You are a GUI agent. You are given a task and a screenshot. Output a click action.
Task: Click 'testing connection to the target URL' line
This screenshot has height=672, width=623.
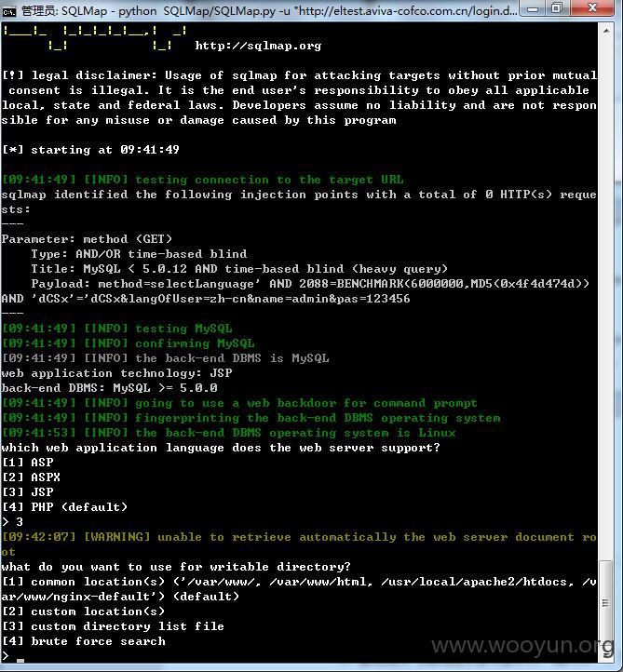point(203,180)
